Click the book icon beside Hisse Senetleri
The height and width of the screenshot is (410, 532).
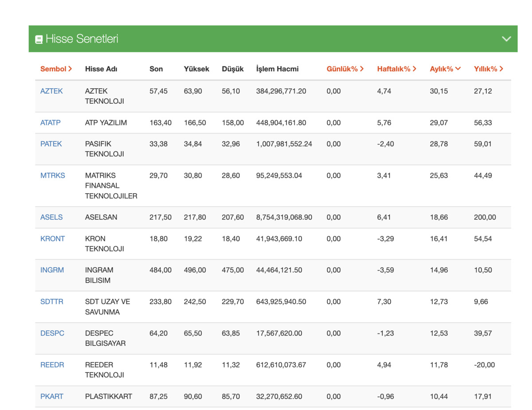tap(39, 39)
